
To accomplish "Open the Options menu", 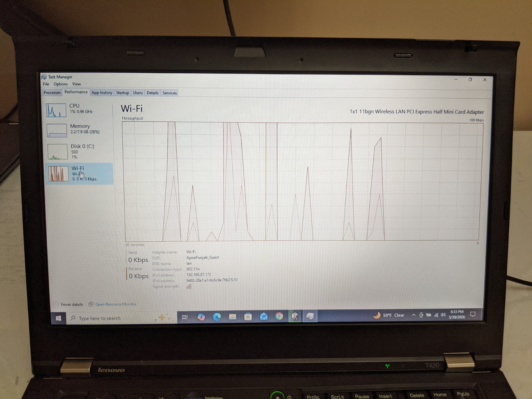I will coord(61,84).
